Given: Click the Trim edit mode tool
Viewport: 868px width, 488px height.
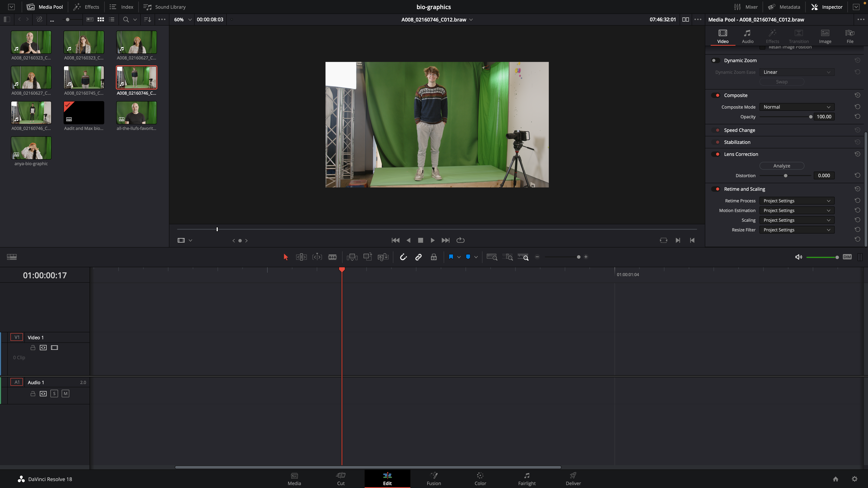Looking at the screenshot, I should click(x=301, y=257).
